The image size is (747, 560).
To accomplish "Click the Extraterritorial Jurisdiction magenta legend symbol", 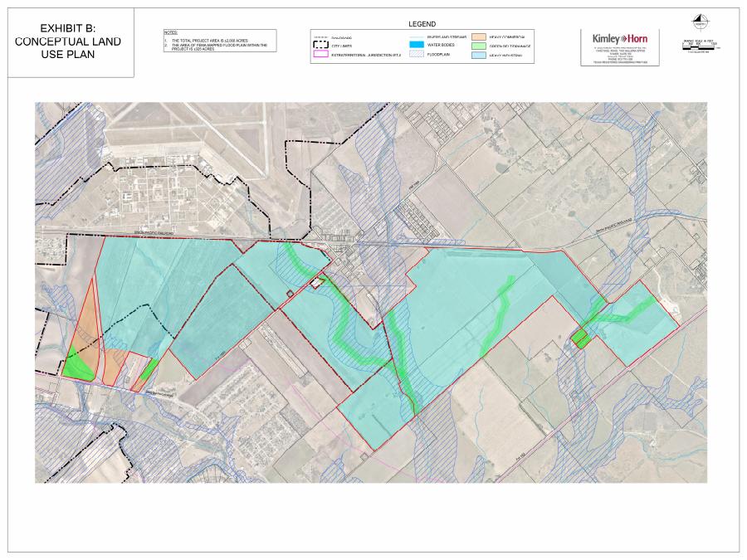I will (321, 54).
